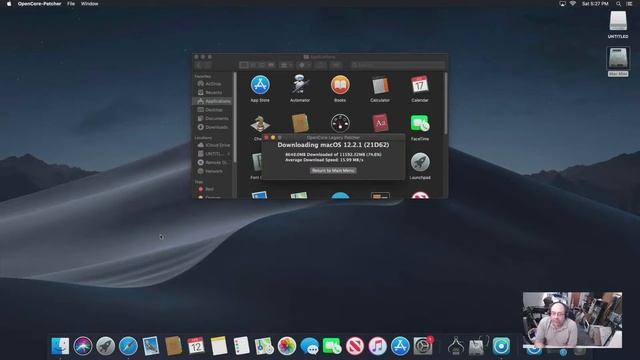Go back in the Finder window

(x=199, y=65)
